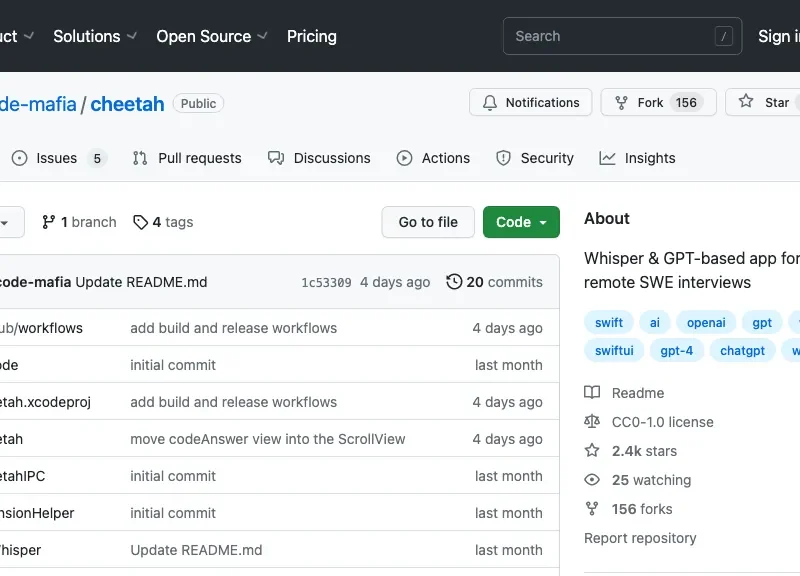Open commit 1c53309 hash link

326,283
